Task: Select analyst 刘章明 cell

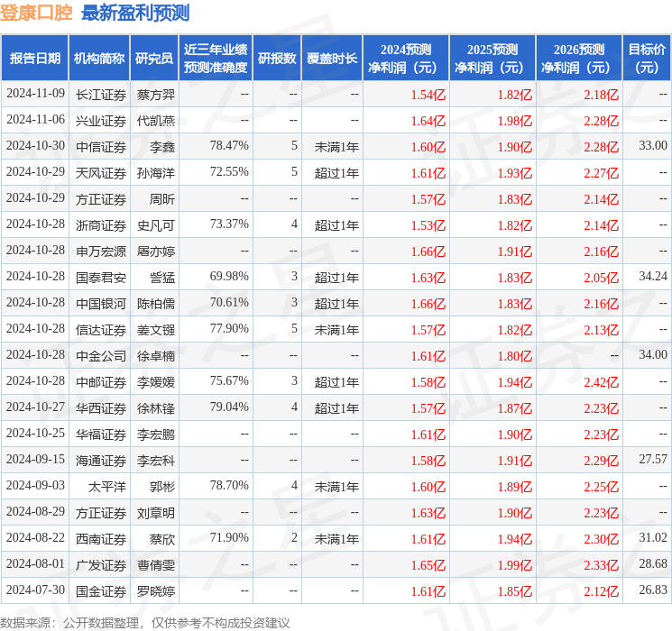Action: [x=156, y=513]
